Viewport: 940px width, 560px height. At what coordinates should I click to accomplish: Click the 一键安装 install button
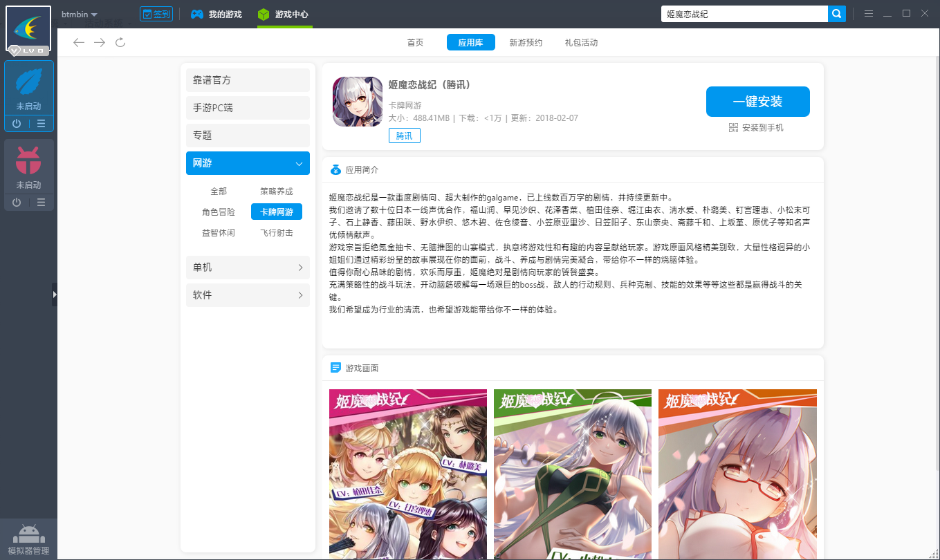(x=757, y=102)
